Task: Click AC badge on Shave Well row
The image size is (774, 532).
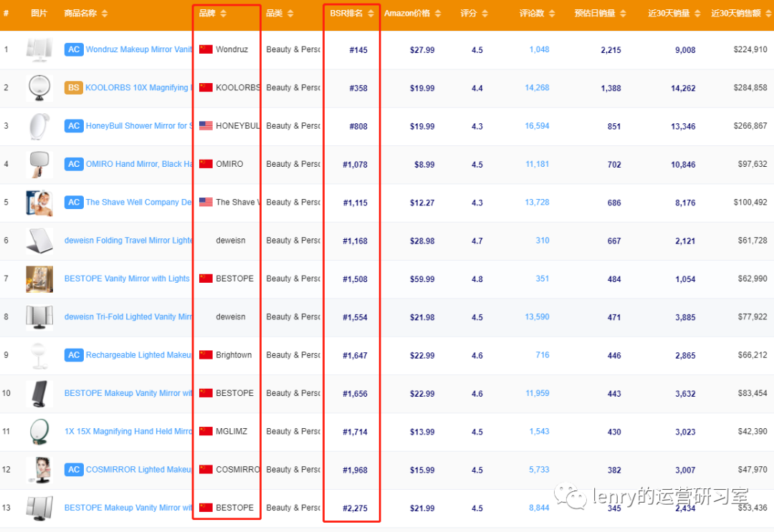Action: click(74, 202)
